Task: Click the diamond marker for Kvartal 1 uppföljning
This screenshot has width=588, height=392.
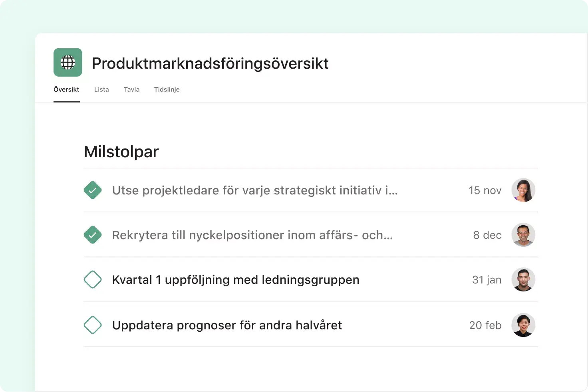Action: 93,279
